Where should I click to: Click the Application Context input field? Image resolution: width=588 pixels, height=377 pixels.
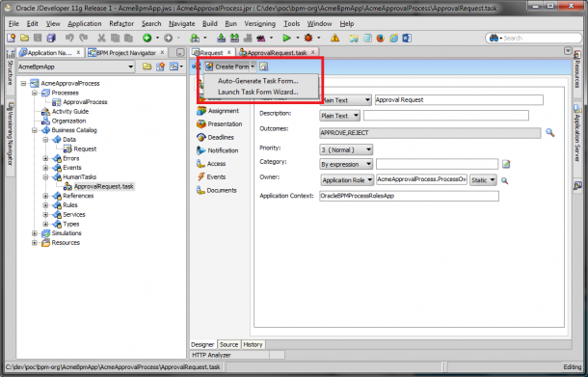(x=409, y=196)
